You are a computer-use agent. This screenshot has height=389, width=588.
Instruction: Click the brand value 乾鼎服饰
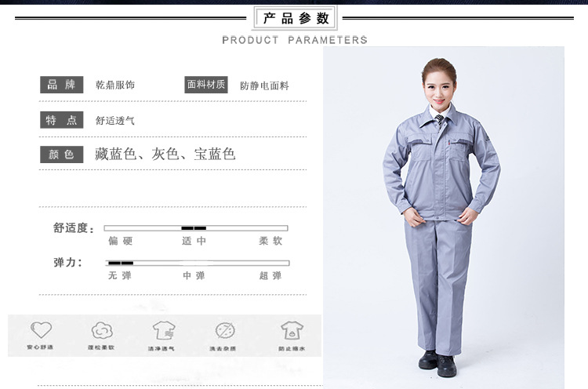click(115, 85)
